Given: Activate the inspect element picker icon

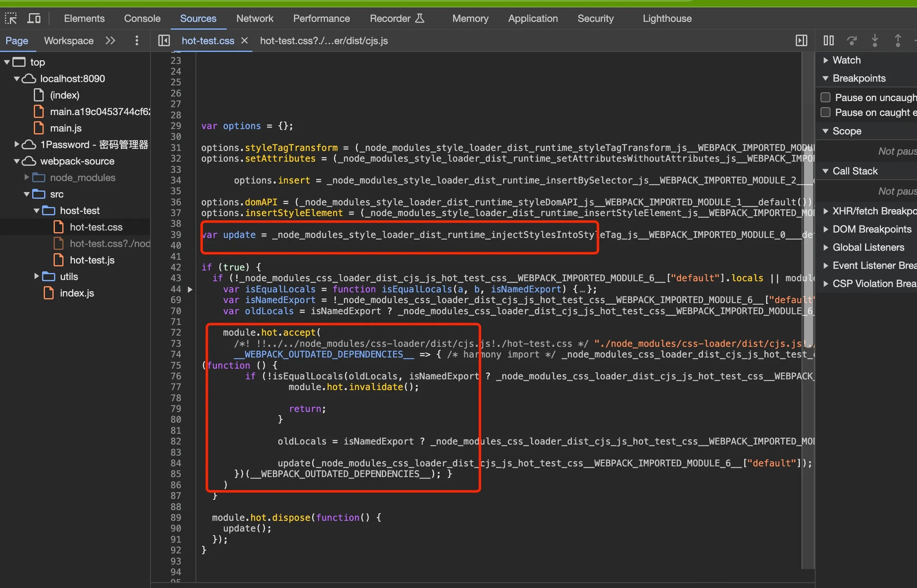Looking at the screenshot, I should [11, 19].
